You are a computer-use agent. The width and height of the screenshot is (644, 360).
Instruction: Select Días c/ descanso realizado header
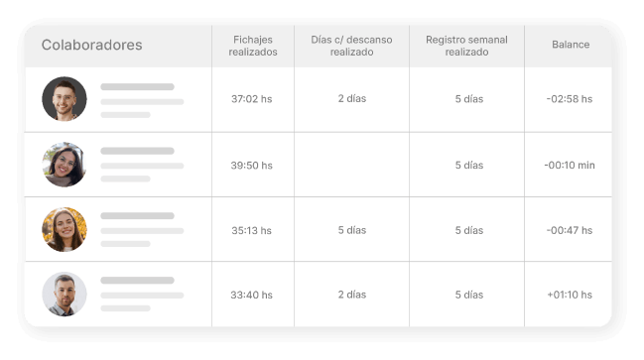(x=351, y=46)
